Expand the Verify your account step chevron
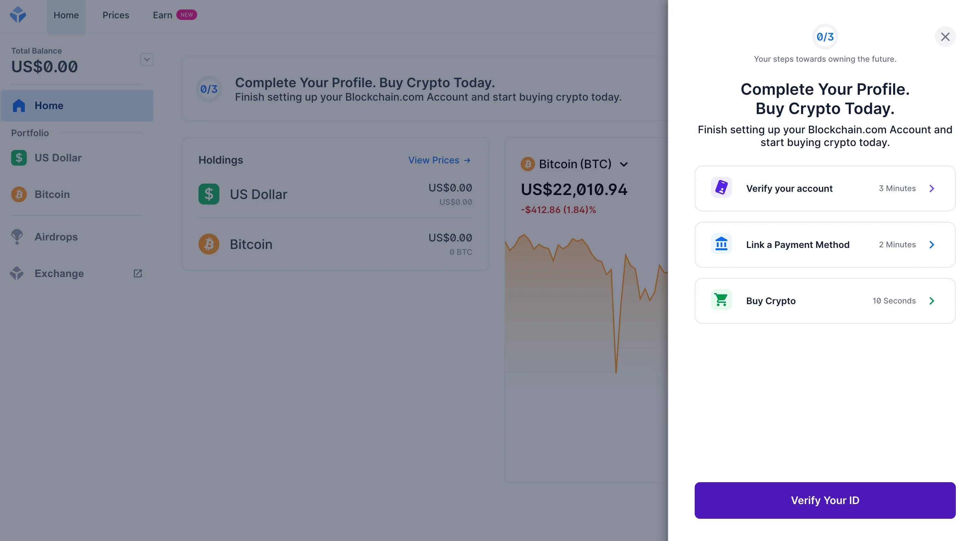The height and width of the screenshot is (541, 980). [932, 189]
